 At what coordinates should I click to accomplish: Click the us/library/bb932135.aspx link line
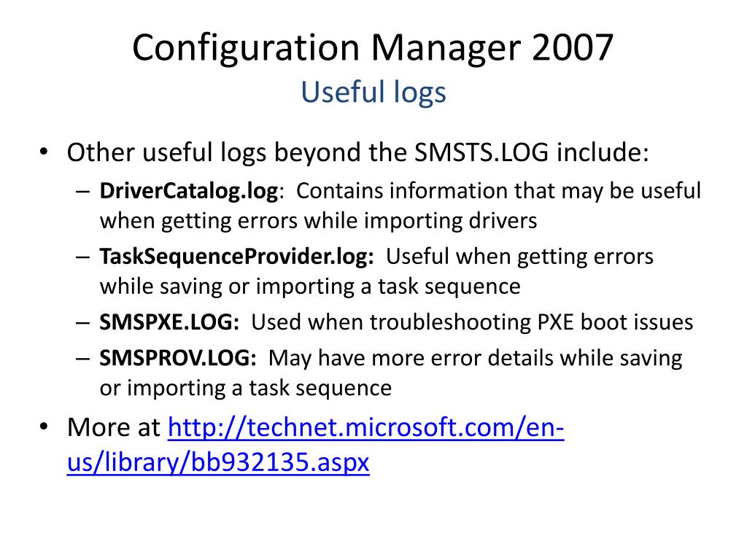pyautogui.click(x=218, y=462)
